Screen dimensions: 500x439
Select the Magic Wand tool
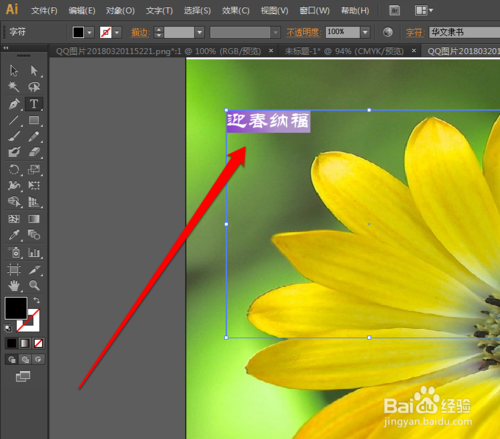[14, 87]
